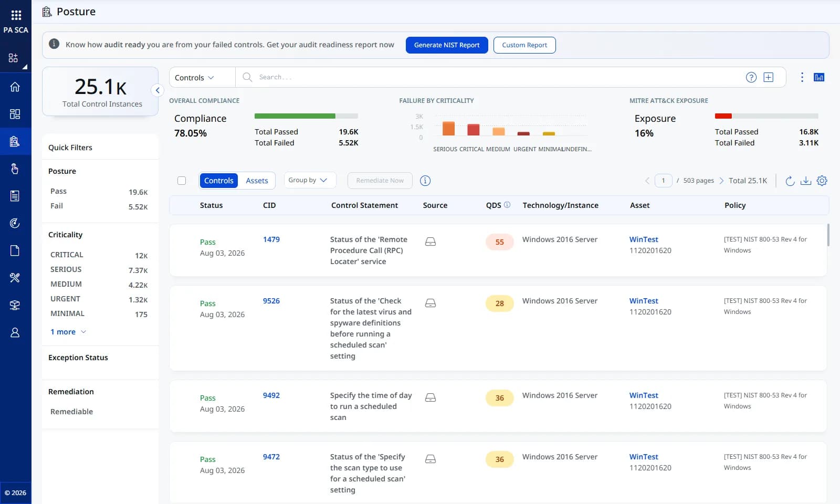
Task: Go to the next results page
Action: (x=721, y=181)
